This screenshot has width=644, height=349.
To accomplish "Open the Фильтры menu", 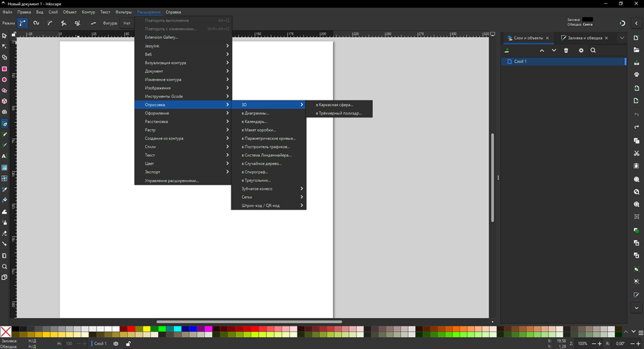I will tap(123, 12).
